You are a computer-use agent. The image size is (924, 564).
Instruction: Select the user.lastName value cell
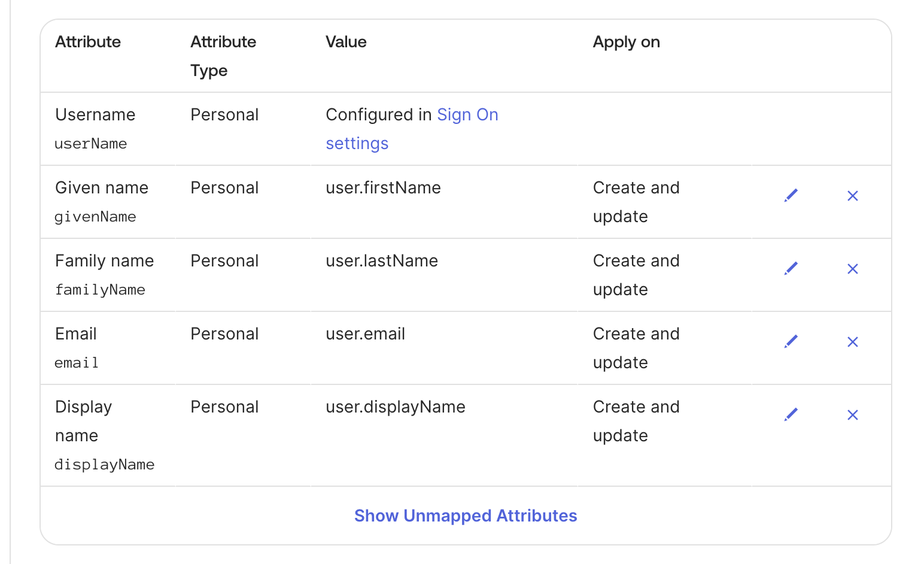click(x=382, y=261)
